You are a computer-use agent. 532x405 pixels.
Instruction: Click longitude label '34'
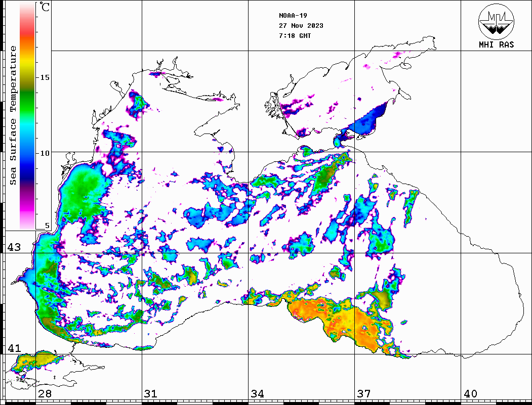pos(257,394)
